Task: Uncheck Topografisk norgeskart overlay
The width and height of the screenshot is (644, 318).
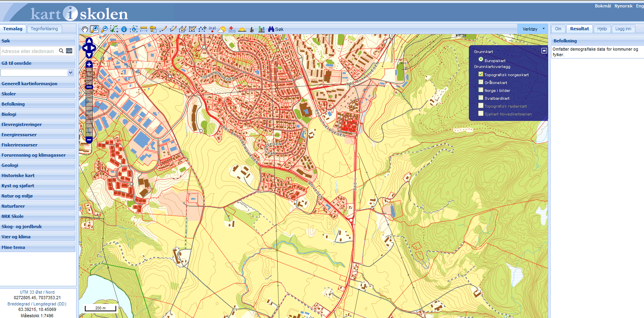Action: 481,74
